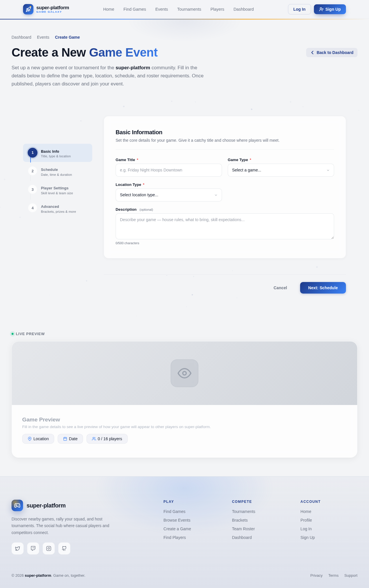Click the Log In button in header
Viewport: 369px width, 588px height.
299,9
